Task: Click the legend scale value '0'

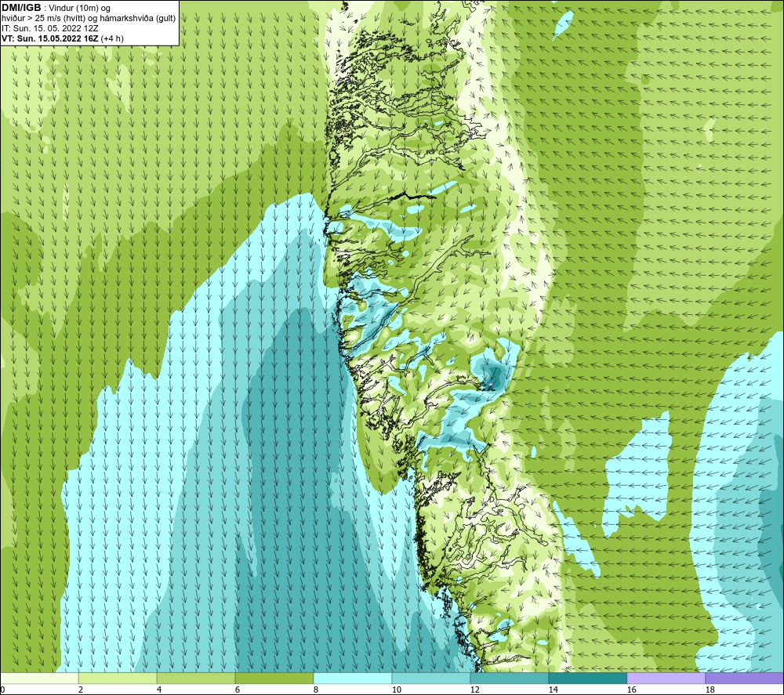Action: pos(3,690)
